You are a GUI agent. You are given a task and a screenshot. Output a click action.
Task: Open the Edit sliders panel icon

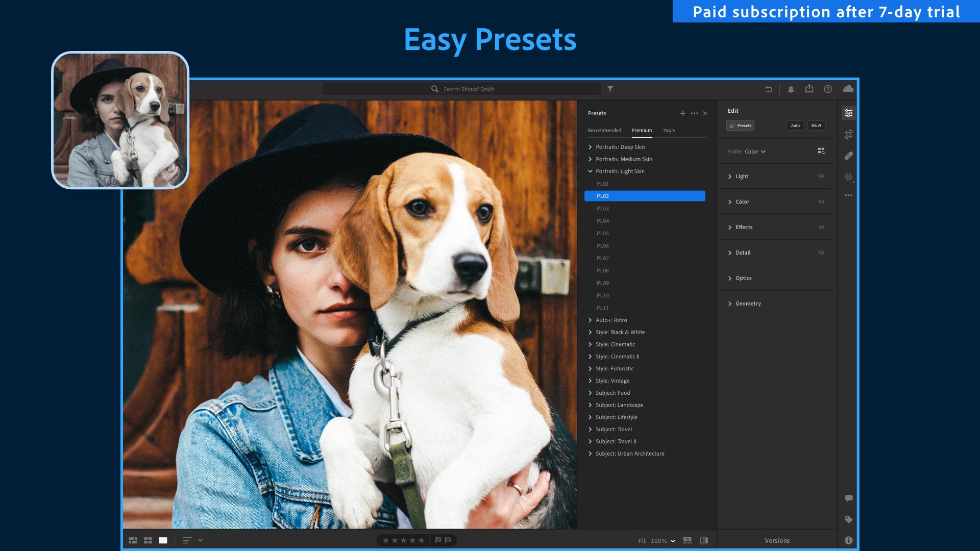(848, 113)
